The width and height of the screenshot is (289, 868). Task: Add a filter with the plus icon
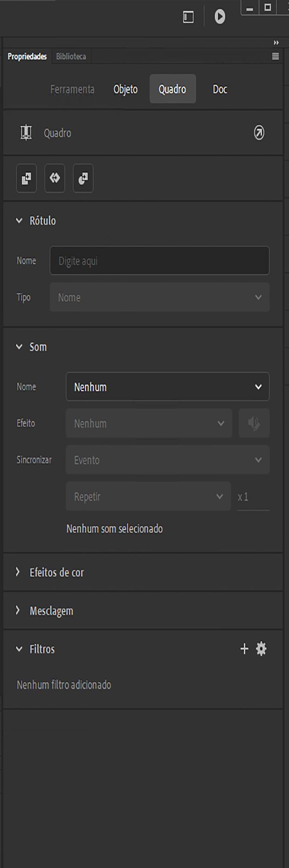point(244,649)
